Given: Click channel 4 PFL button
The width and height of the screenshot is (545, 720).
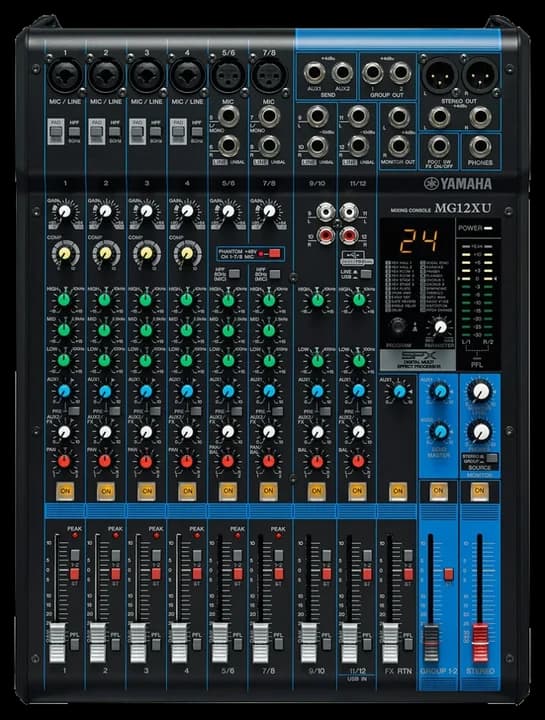Looking at the screenshot, I should [197, 644].
